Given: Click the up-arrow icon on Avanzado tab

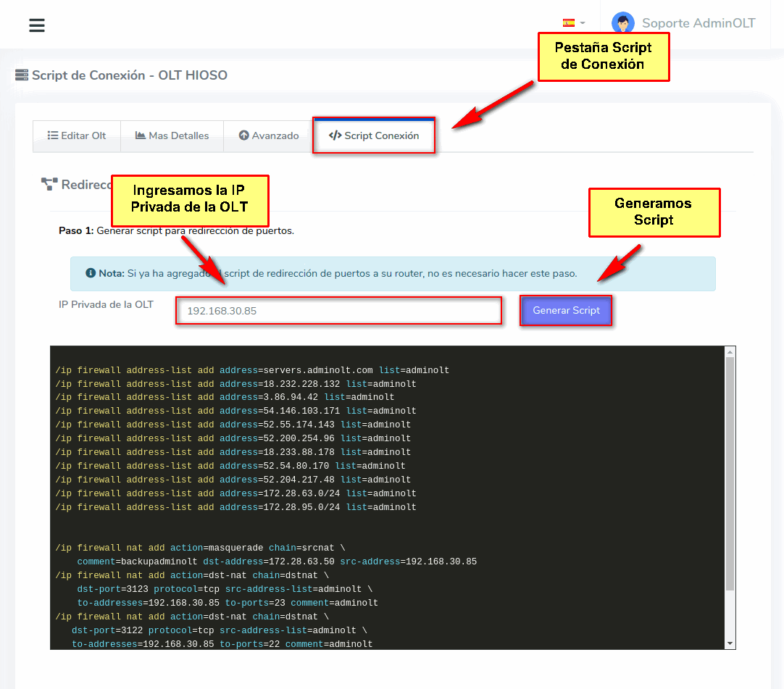Looking at the screenshot, I should tap(243, 135).
